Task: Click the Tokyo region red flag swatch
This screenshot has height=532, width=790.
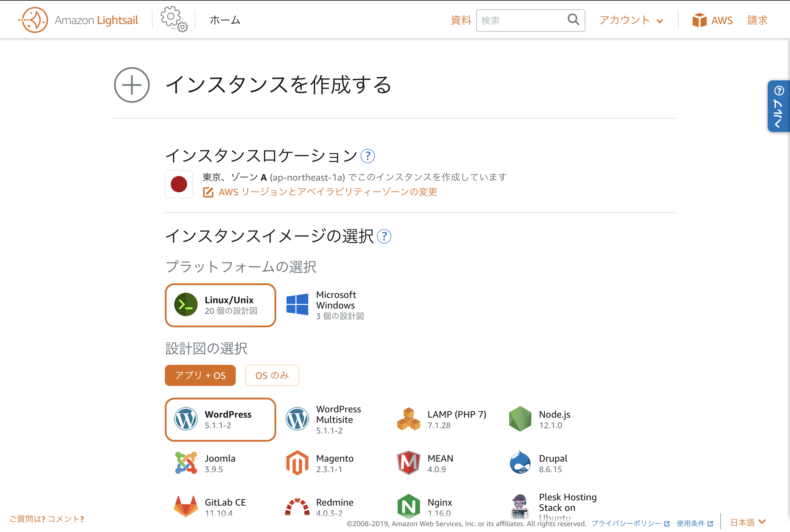Action: pos(179,184)
